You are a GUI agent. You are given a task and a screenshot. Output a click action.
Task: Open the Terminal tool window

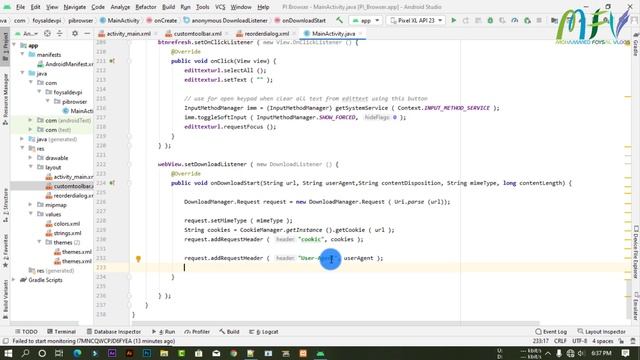pyautogui.click(x=61, y=332)
